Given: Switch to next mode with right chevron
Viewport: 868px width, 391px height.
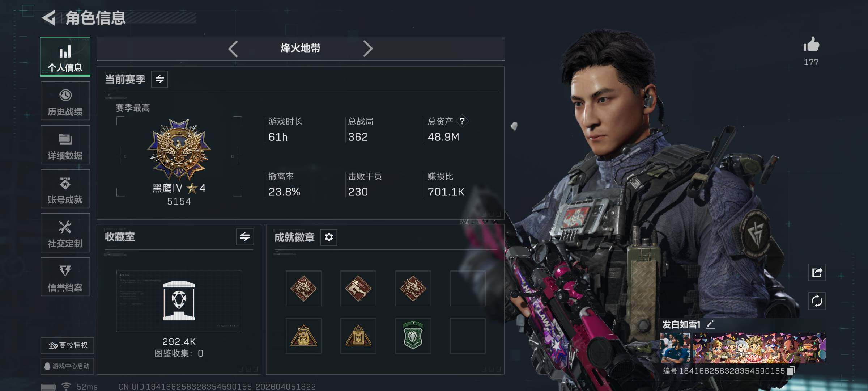Looking at the screenshot, I should pyautogui.click(x=367, y=49).
